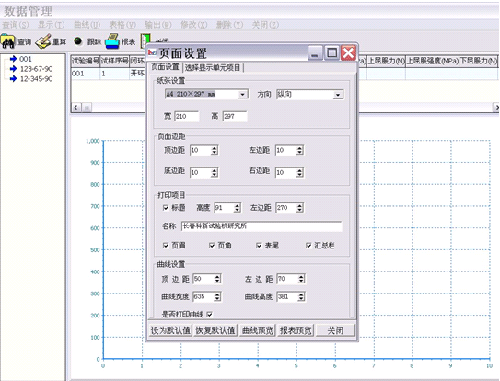Click the 上屈服力(N) column header
The image size is (500, 381).
click(x=386, y=61)
